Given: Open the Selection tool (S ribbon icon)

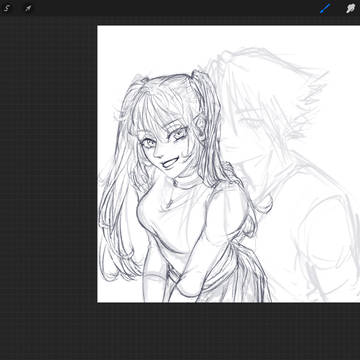Looking at the screenshot, I should 6,8.
